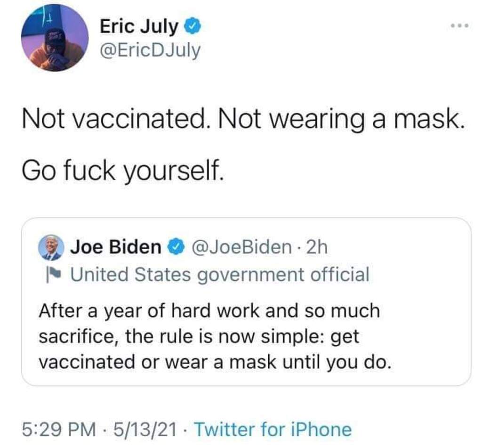Click the 2h timestamp on quoted tweet
Viewport: 482px width, 448px height.
click(x=316, y=247)
